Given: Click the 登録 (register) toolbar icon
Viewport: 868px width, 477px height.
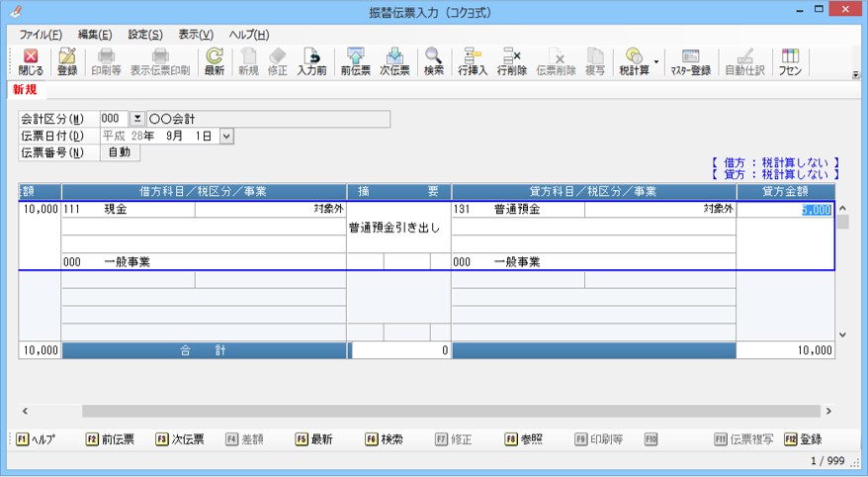Looking at the screenshot, I should tap(67, 62).
